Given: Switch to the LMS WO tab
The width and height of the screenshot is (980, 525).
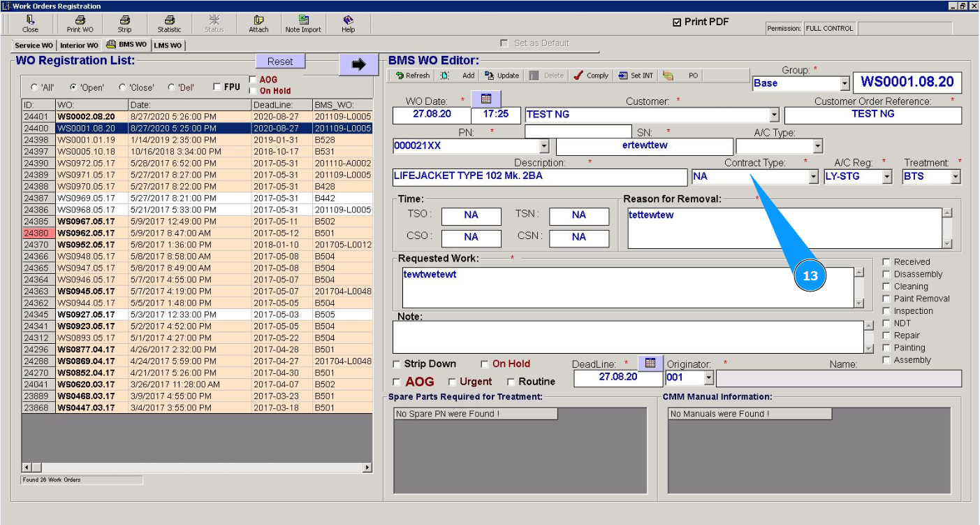Looking at the screenshot, I should click(168, 45).
